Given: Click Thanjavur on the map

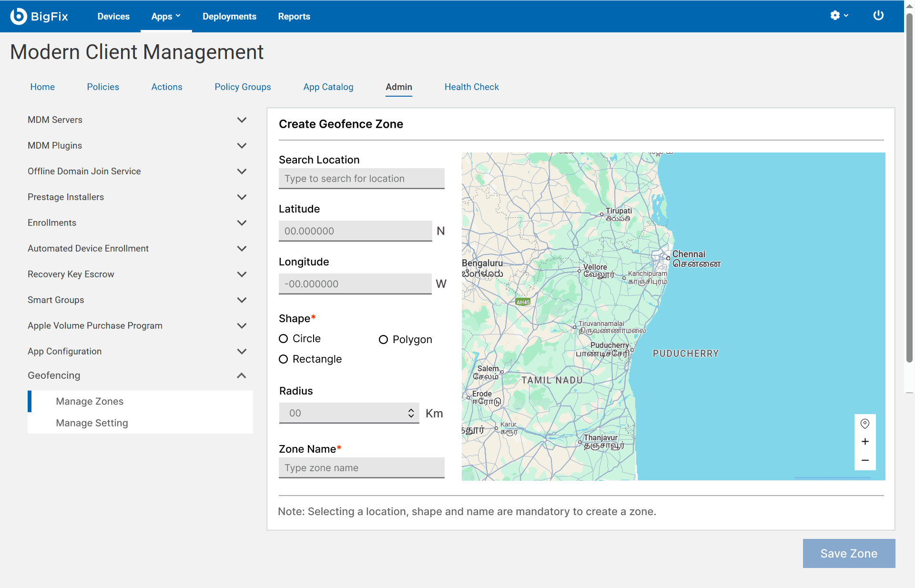Looking at the screenshot, I should [x=600, y=438].
